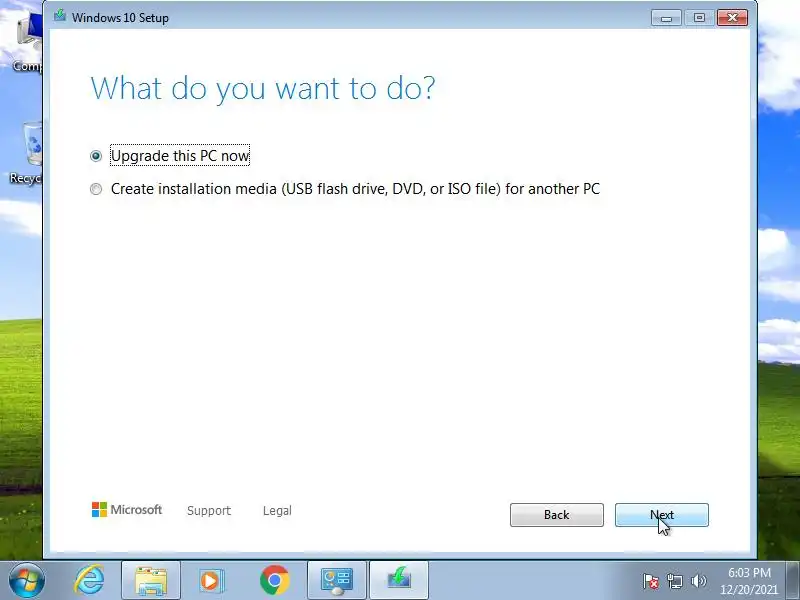Viewport: 800px width, 600px height.
Task: Click the Microsoft logo
Action: 127,509
